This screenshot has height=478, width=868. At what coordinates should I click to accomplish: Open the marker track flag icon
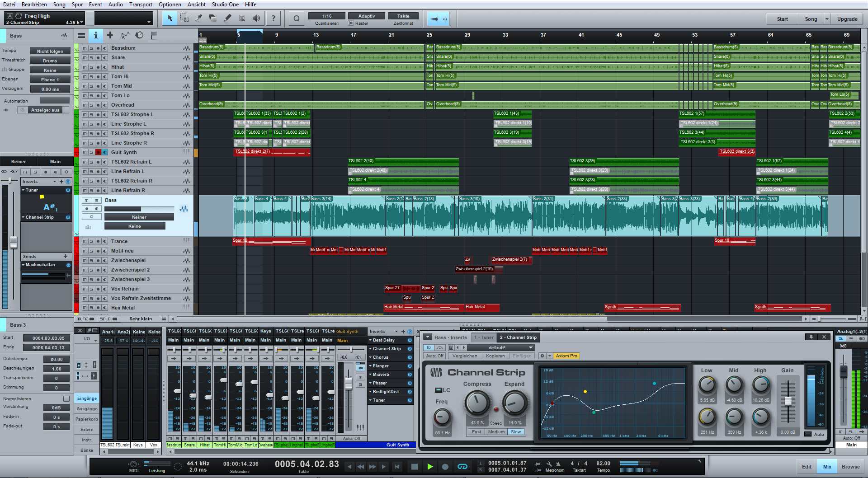[154, 35]
